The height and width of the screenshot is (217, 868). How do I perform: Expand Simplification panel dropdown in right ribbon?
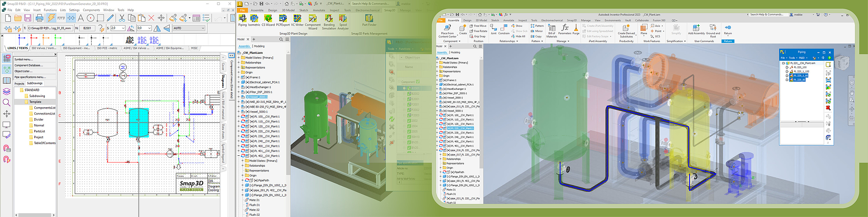coord(676,41)
